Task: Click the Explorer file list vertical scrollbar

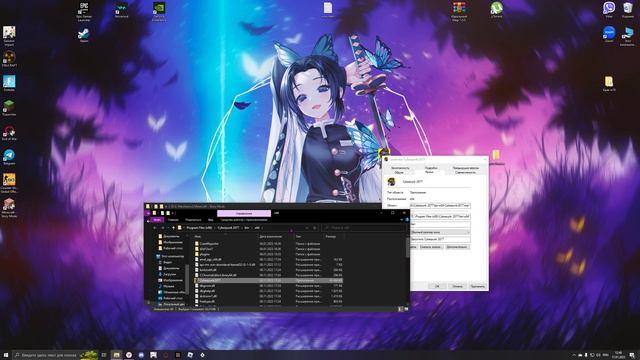Action: click(x=408, y=247)
